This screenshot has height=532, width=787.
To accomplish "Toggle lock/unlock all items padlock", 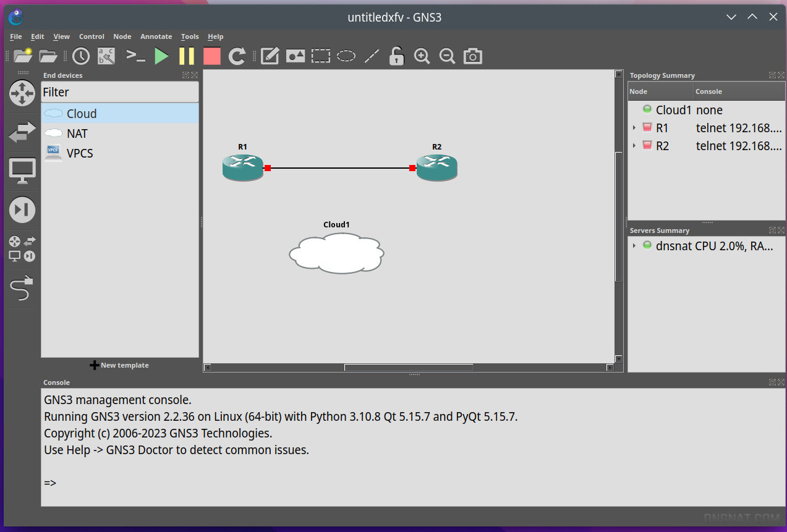I will (396, 56).
